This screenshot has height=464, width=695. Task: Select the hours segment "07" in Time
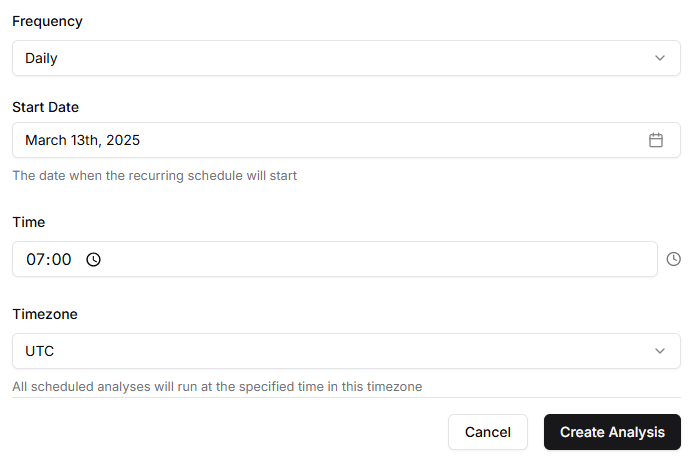click(36, 259)
